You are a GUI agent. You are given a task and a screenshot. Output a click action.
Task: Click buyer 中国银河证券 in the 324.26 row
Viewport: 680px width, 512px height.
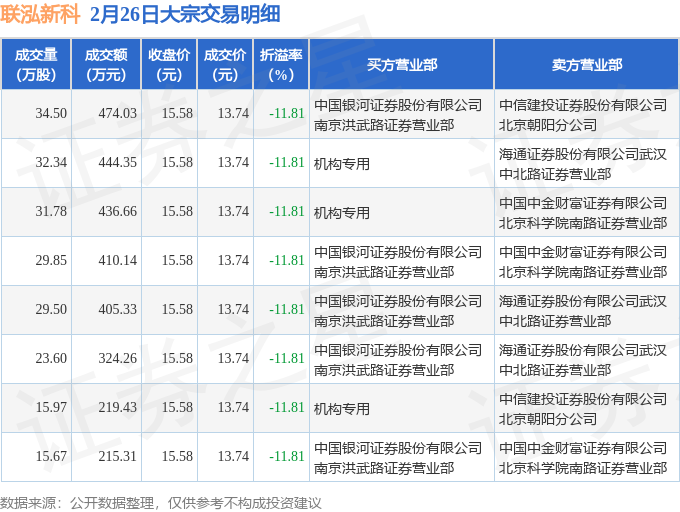(398, 360)
